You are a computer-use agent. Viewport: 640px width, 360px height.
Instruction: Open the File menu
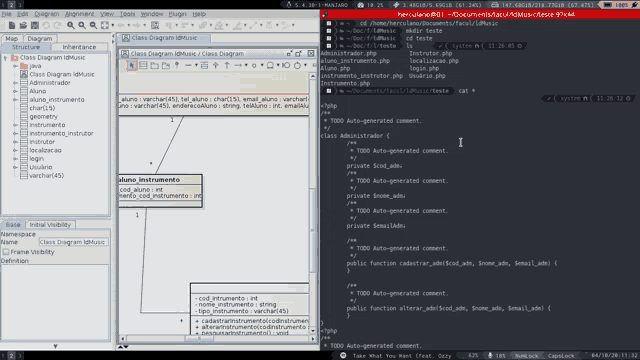(x=6, y=14)
